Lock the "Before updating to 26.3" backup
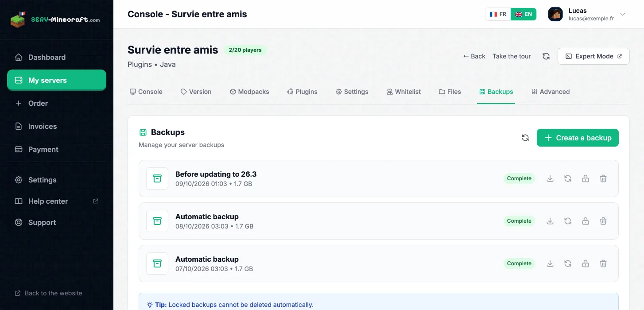The image size is (644, 310). [x=586, y=178]
